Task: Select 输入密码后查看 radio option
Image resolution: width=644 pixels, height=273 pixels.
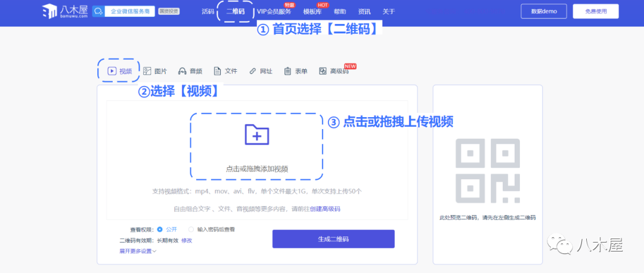Action: (x=191, y=229)
